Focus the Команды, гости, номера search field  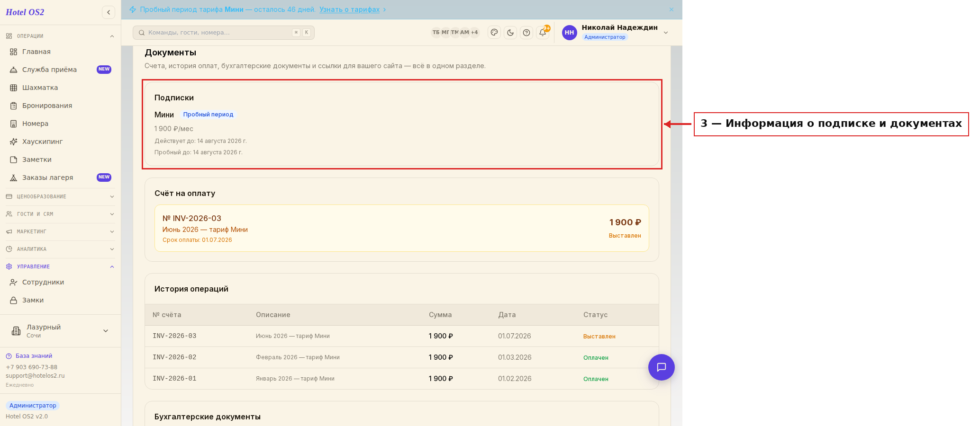click(224, 33)
